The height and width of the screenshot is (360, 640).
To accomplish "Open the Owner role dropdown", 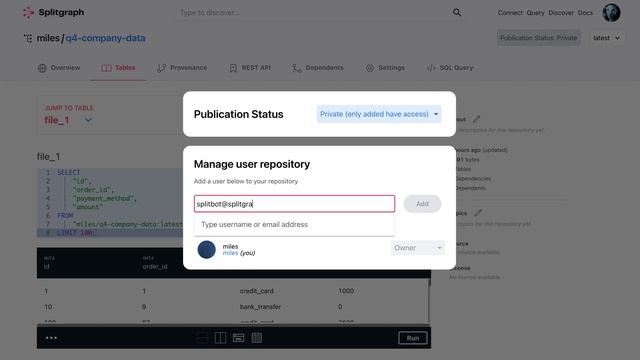I will click(418, 248).
